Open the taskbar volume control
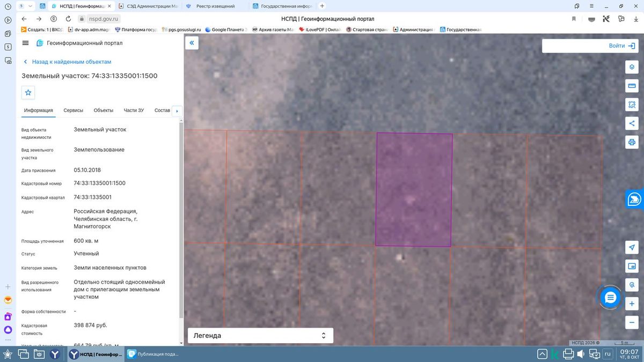This screenshot has width=644, height=362. (x=582, y=354)
